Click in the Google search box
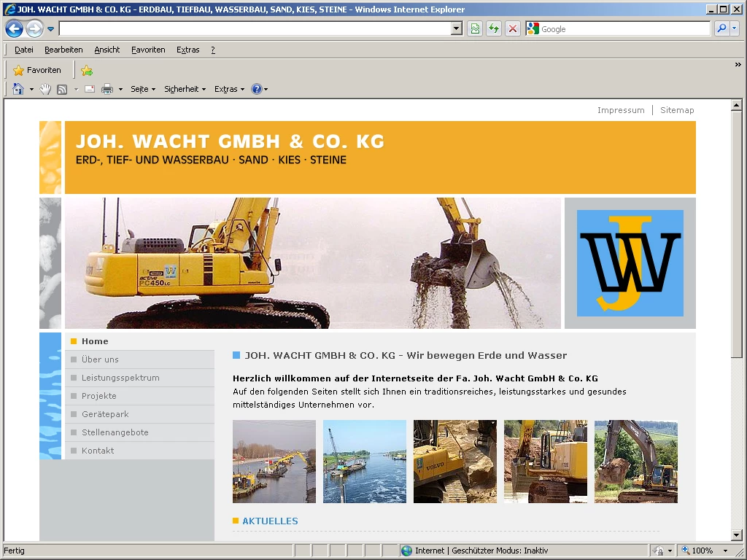 (624, 29)
